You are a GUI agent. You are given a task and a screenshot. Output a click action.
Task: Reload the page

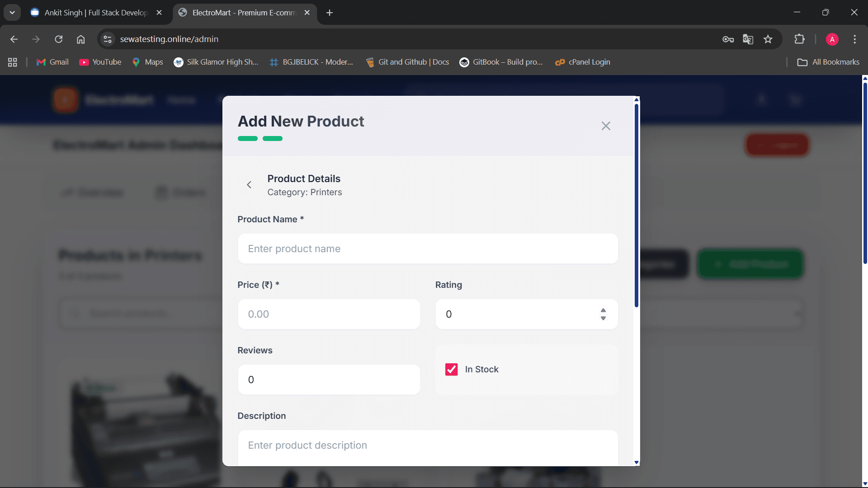pos(59,39)
